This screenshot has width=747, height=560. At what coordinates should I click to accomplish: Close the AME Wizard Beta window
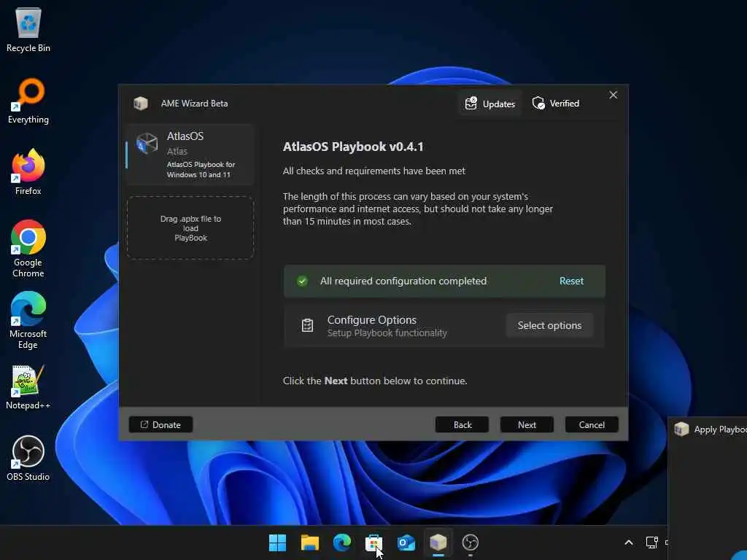click(x=613, y=96)
